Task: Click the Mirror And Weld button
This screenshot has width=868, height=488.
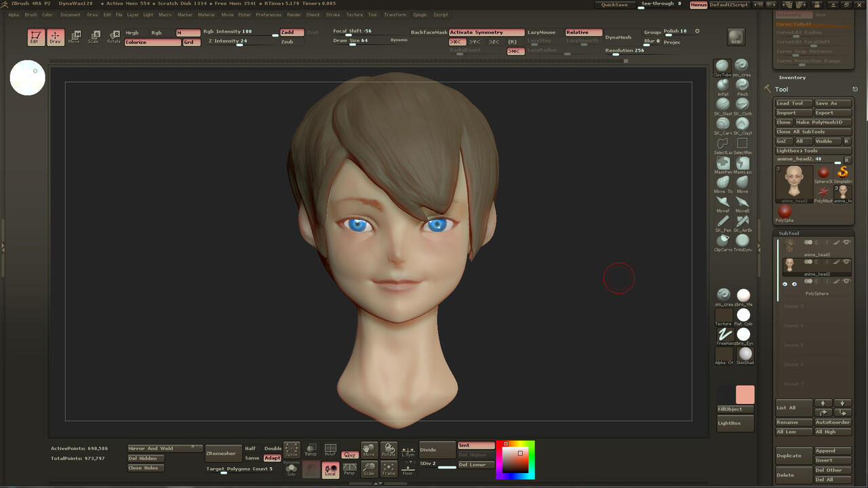Action: click(x=165, y=448)
